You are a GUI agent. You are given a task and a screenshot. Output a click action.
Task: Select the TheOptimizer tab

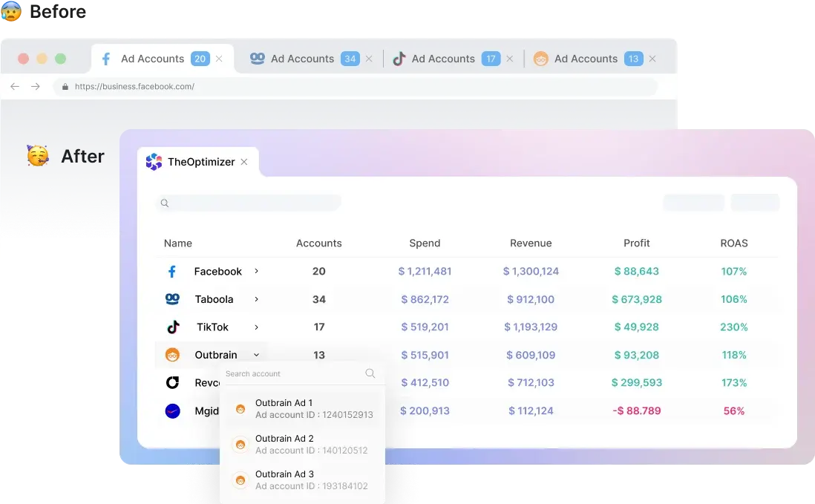198,162
